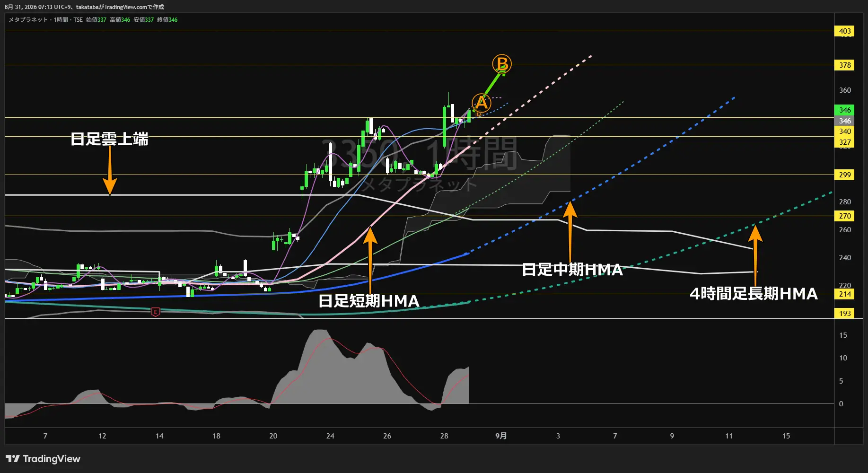Click the 5 value on indicator scale
The height and width of the screenshot is (473, 868).
(x=841, y=381)
